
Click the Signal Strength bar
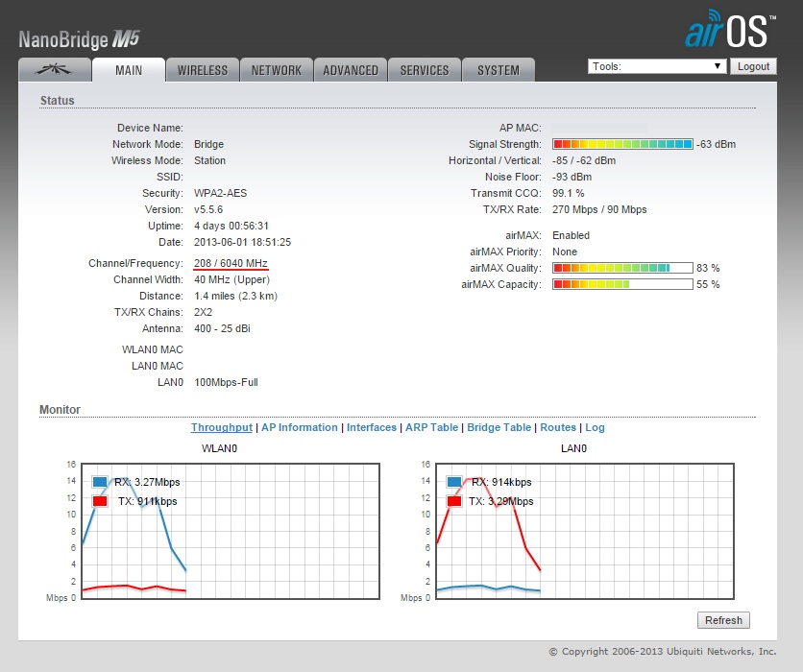point(622,144)
